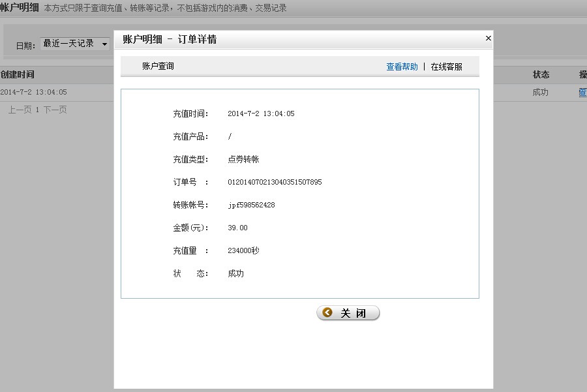The width and height of the screenshot is (587, 392).
Task: Open the detail link in the row's operation column
Action: pyautogui.click(x=582, y=93)
